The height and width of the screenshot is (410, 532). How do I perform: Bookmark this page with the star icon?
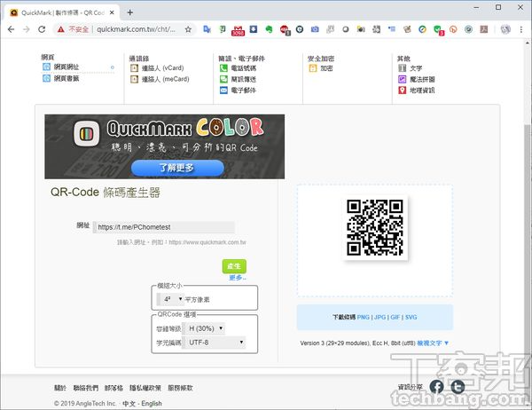pyautogui.click(x=188, y=29)
